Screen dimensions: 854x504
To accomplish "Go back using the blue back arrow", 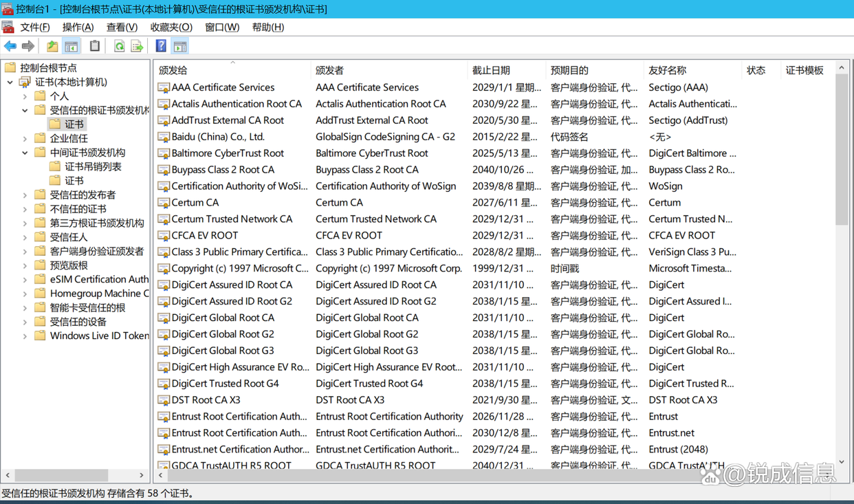I will 10,46.
